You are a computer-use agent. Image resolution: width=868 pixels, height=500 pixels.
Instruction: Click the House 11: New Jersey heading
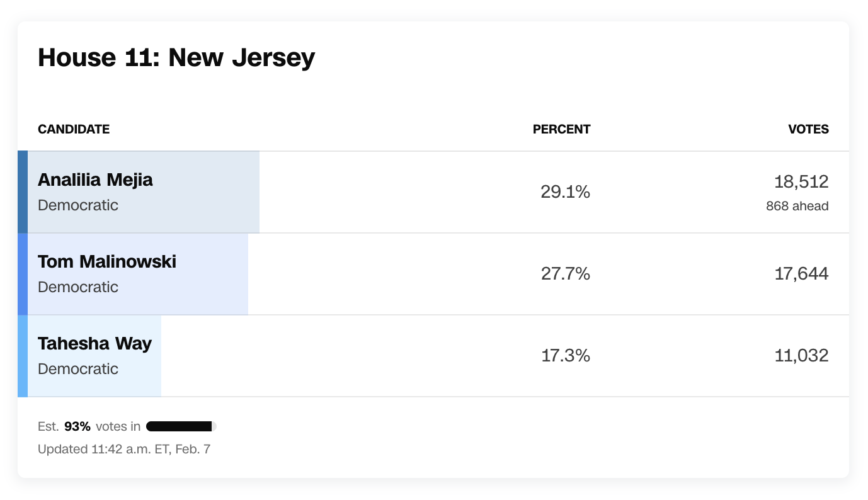click(176, 58)
